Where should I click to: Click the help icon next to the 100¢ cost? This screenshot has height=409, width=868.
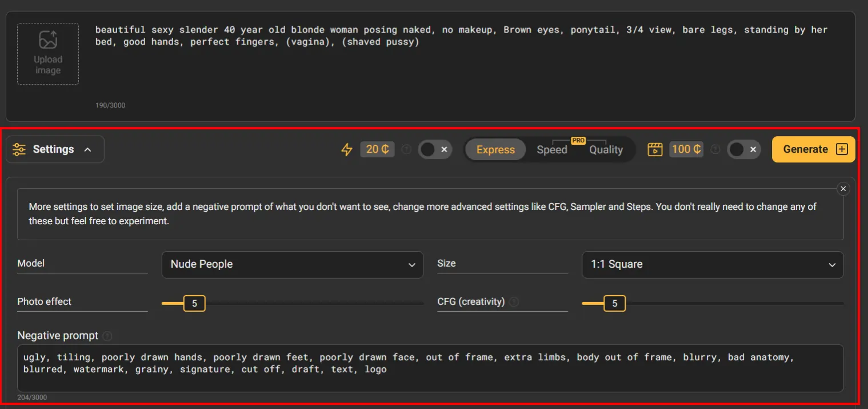coord(715,149)
